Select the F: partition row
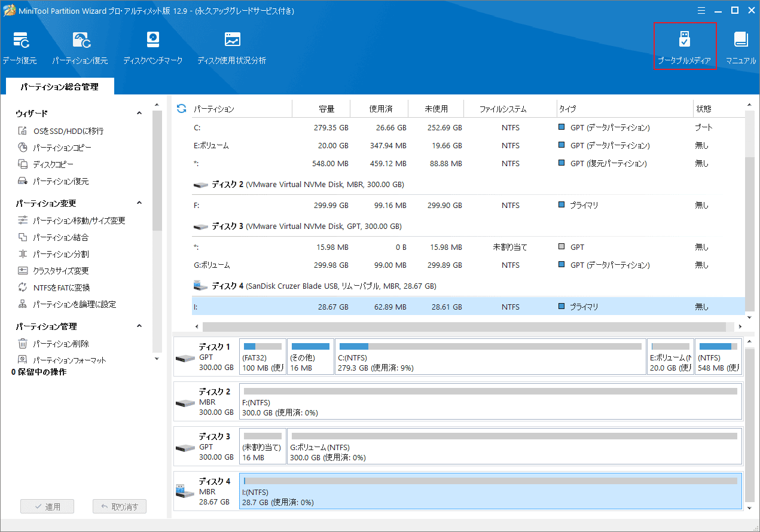Viewport: 760px width, 532px height. pyautogui.click(x=469, y=205)
